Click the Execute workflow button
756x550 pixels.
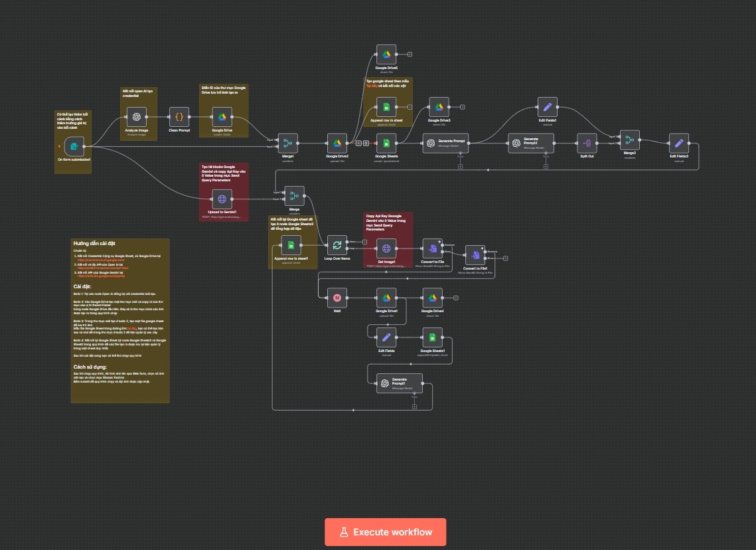385,532
